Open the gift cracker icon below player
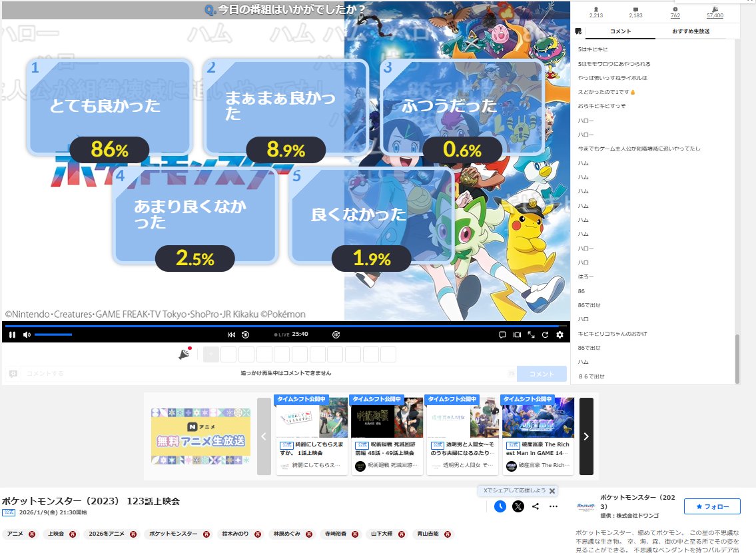Viewport: 756px width, 553px height. [x=185, y=353]
